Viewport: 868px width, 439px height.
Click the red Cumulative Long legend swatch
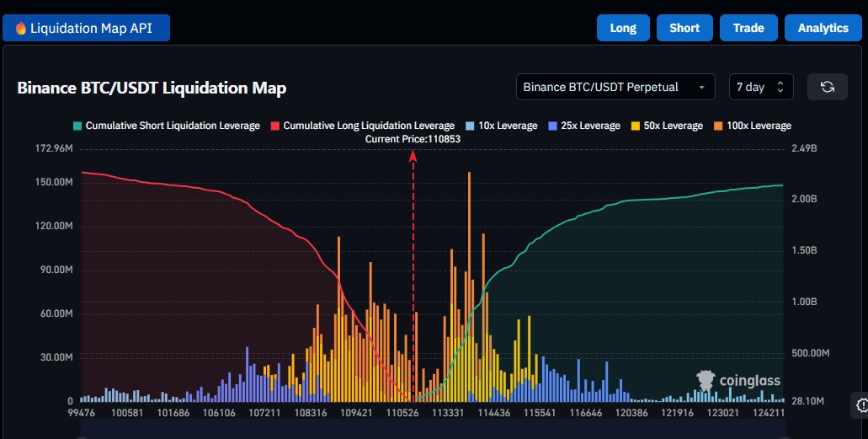pyautogui.click(x=274, y=126)
